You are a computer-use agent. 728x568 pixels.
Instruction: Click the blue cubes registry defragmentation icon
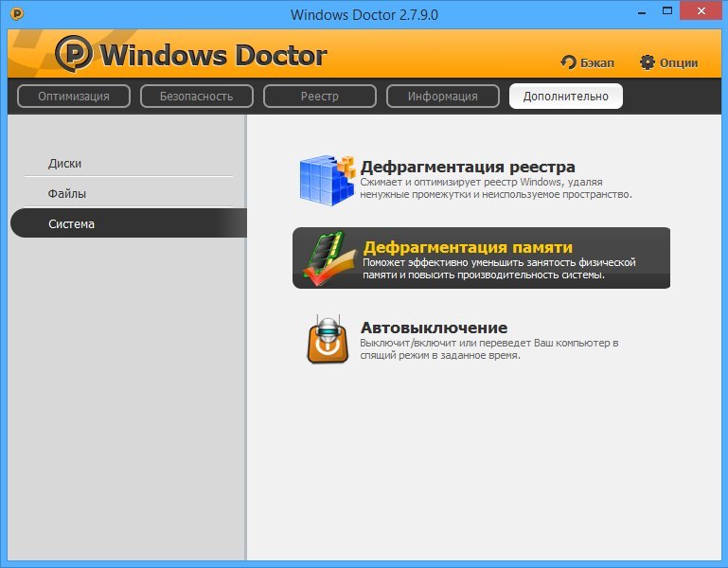326,177
